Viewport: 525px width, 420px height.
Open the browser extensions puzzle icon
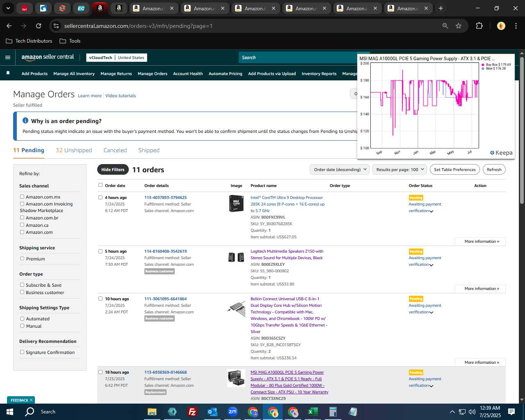(479, 26)
